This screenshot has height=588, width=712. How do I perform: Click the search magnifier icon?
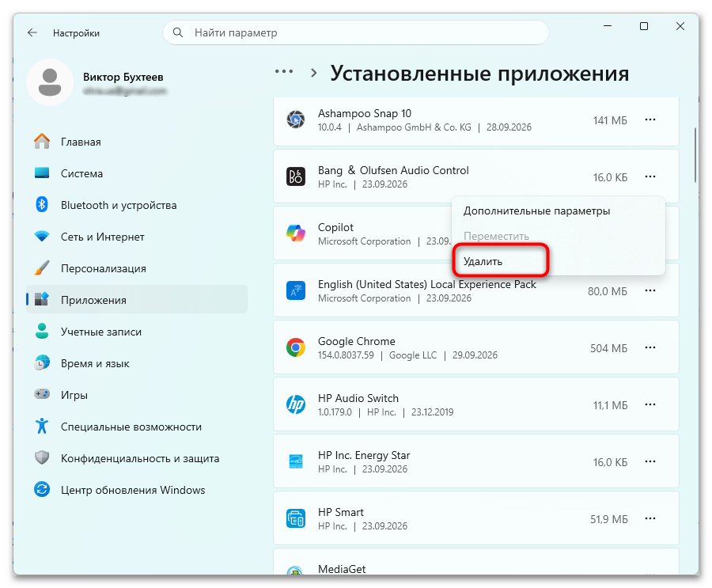click(x=178, y=32)
